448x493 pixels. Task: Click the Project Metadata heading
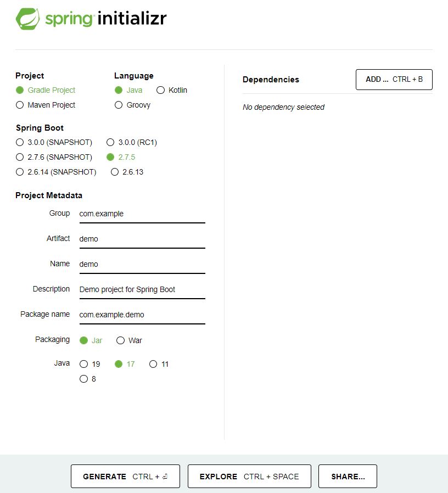point(49,195)
